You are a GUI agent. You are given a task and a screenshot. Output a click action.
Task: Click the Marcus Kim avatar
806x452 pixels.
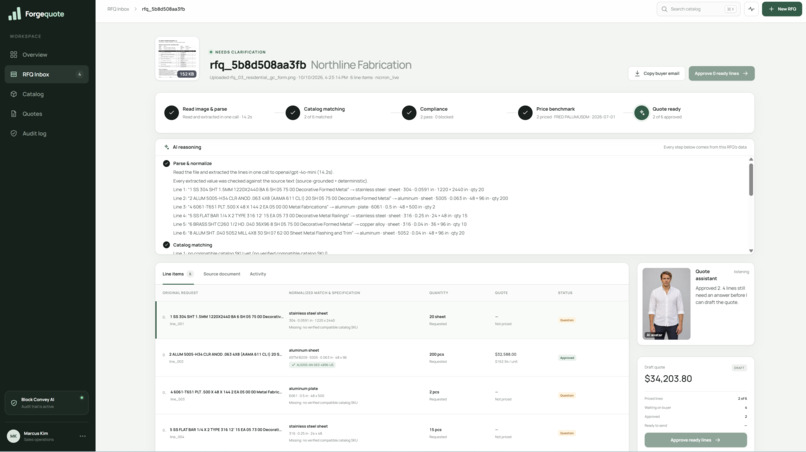click(13, 436)
